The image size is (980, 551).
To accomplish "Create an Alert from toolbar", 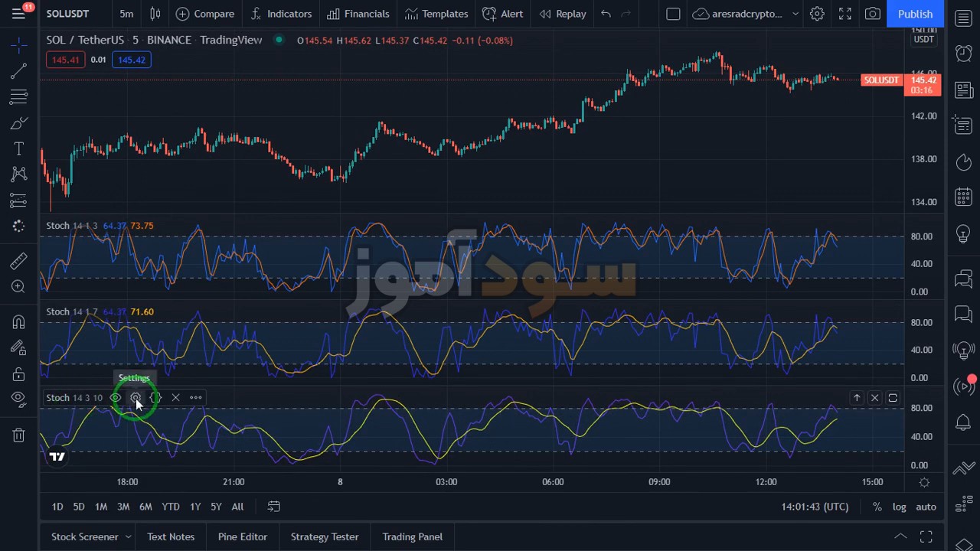I will [x=503, y=14].
